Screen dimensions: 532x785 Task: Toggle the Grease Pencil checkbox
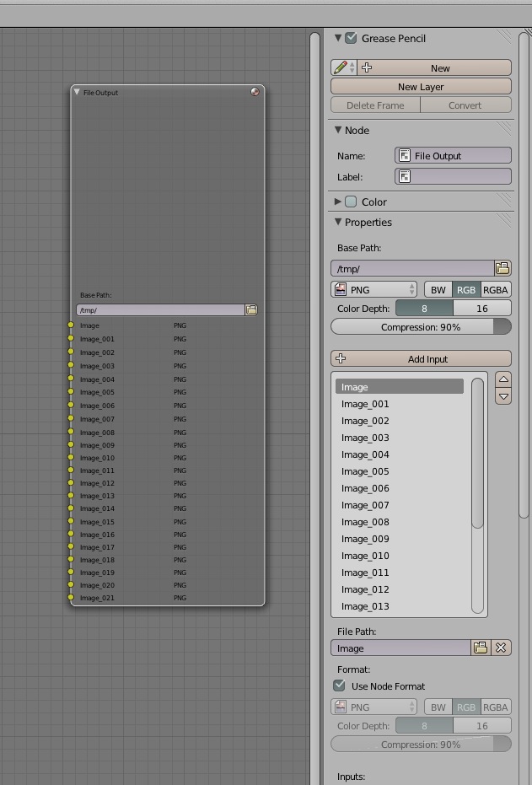coord(351,38)
